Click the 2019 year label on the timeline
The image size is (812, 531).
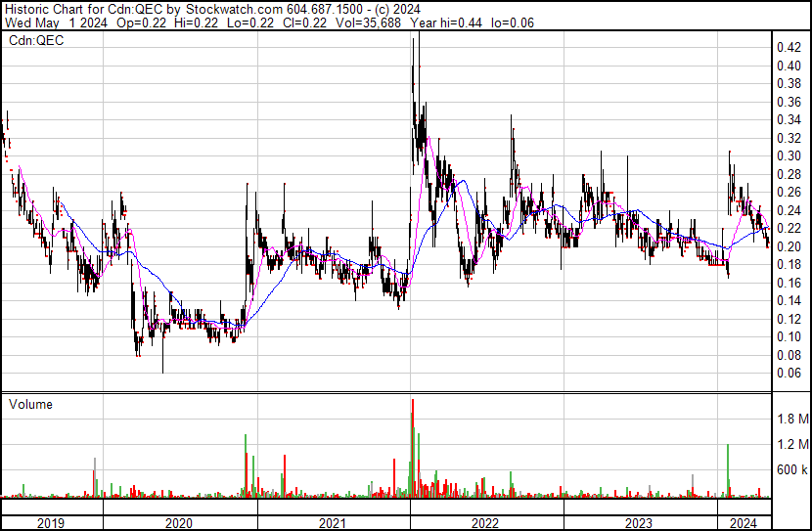(x=52, y=523)
